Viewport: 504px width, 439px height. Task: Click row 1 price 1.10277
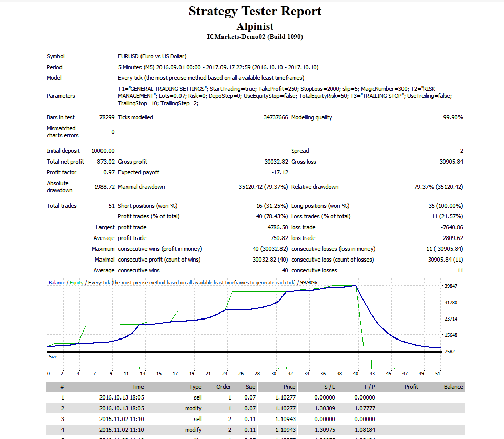click(x=286, y=397)
